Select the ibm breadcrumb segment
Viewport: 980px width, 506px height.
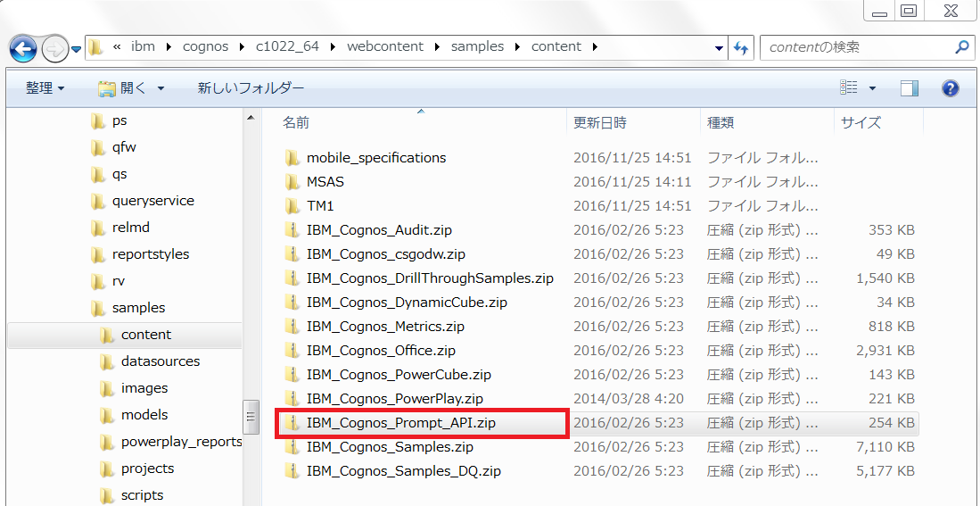pyautogui.click(x=143, y=46)
